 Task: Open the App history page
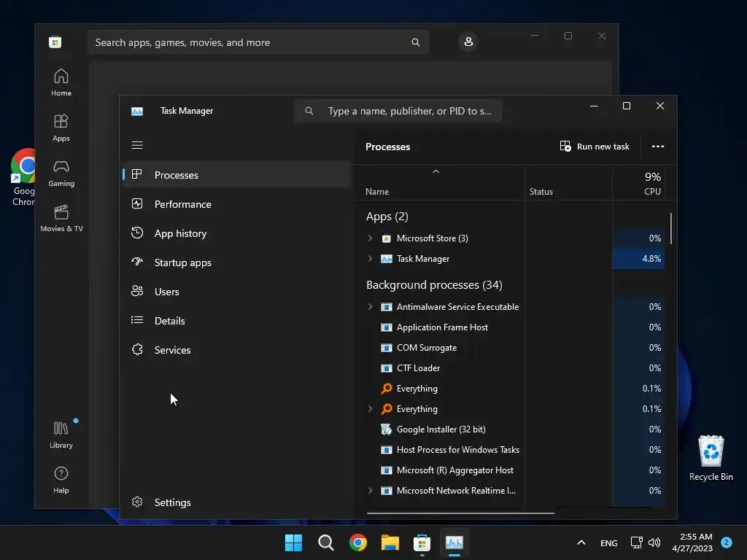[x=237, y=233]
